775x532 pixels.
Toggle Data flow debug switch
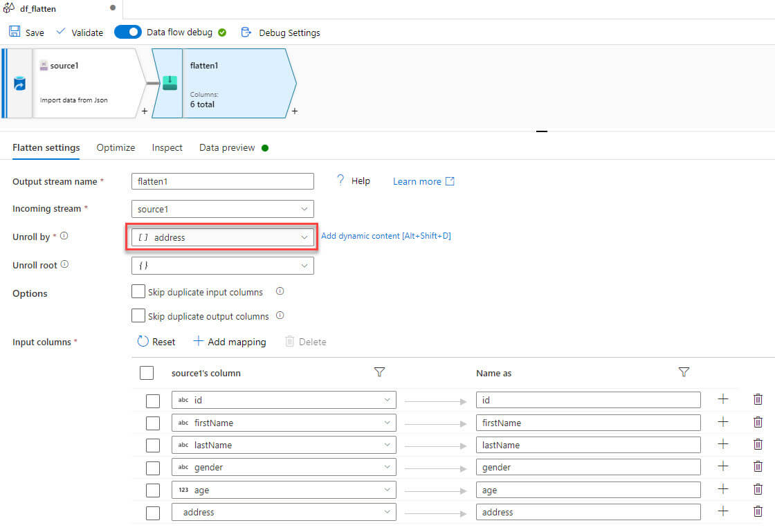pyautogui.click(x=127, y=32)
